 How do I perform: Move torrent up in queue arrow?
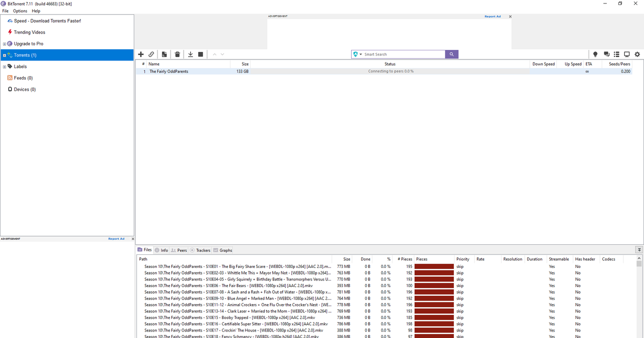(x=215, y=54)
